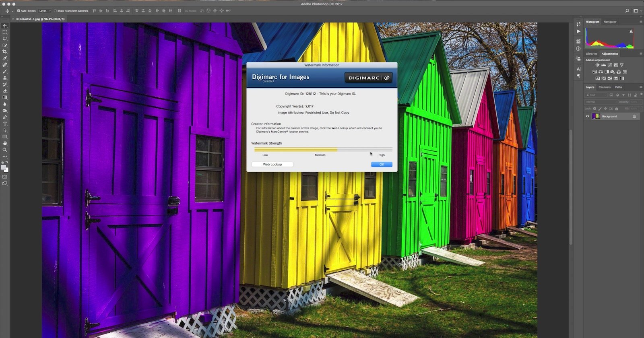Select the Lasso tool
The image size is (644, 338).
tap(5, 39)
